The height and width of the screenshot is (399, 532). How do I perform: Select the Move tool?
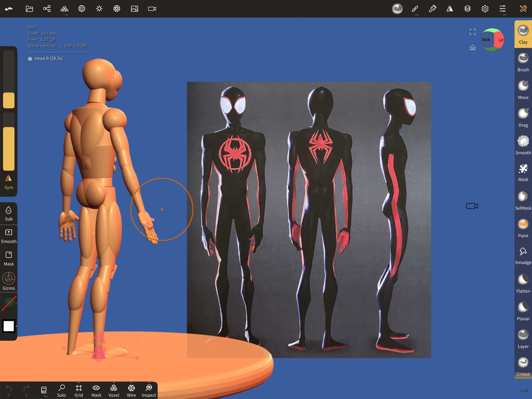pyautogui.click(x=523, y=90)
